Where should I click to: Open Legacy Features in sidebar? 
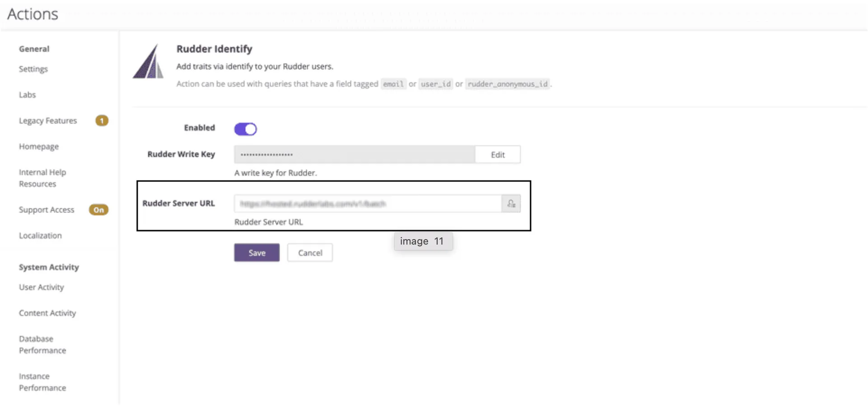(x=48, y=120)
